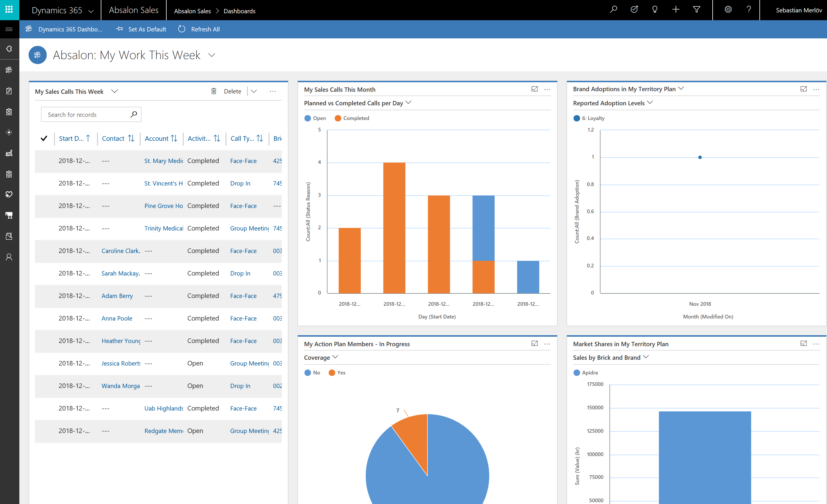Click the search magnifier in top bar
Screen dimensions: 827x504
click(613, 10)
